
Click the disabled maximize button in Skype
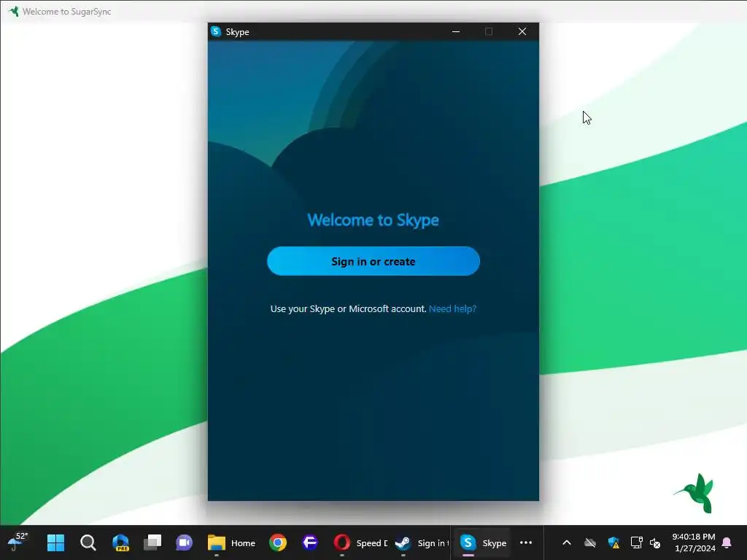[x=489, y=31]
